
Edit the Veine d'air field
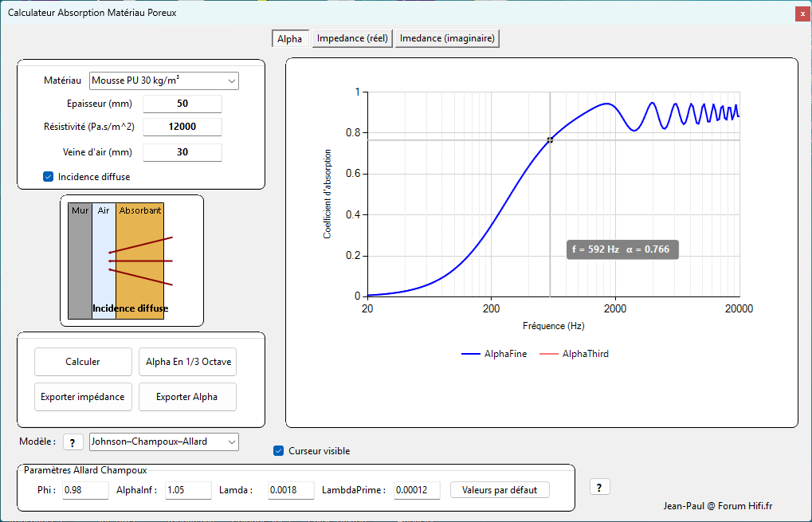[182, 152]
